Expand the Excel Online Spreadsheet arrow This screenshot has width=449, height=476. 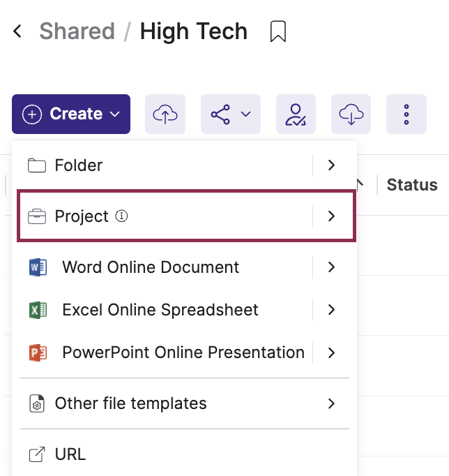point(331,310)
